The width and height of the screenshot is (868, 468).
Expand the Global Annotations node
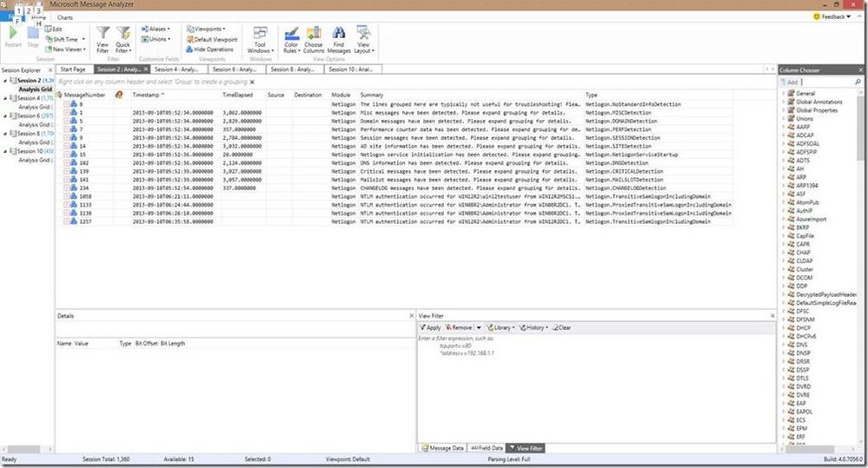784,102
